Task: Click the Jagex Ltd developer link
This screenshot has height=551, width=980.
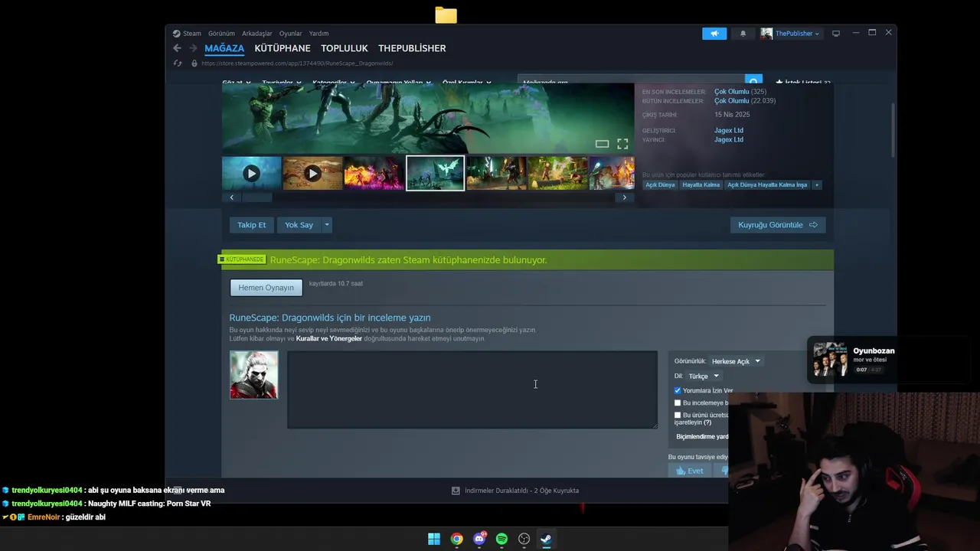Action: pyautogui.click(x=729, y=131)
